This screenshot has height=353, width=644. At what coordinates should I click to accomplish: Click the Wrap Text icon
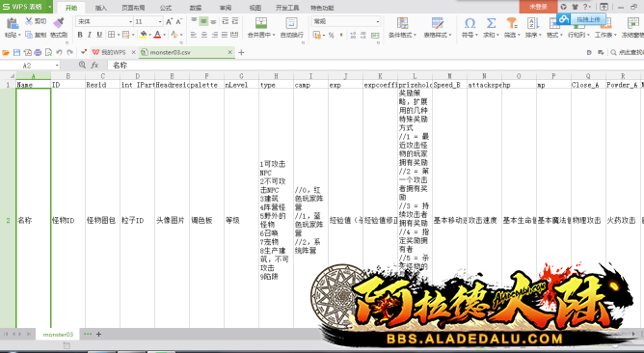click(291, 23)
